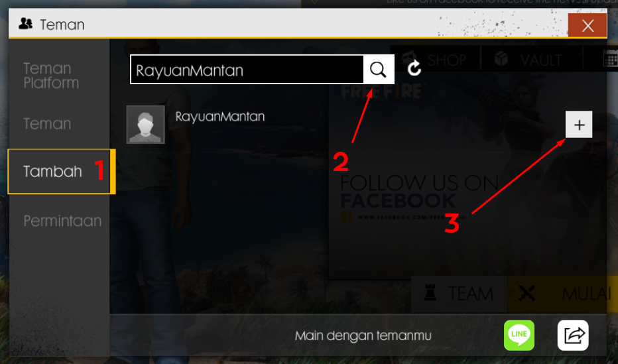Switch to the Teman friends list tab
The height and width of the screenshot is (364, 618).
coord(47,124)
